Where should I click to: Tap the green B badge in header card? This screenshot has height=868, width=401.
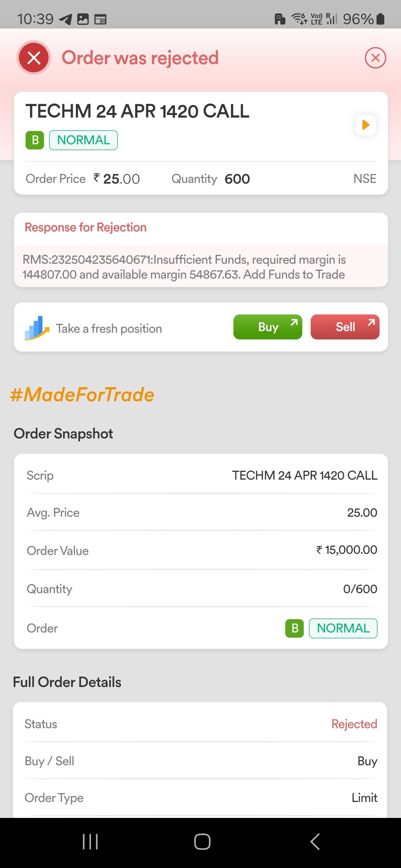(35, 140)
